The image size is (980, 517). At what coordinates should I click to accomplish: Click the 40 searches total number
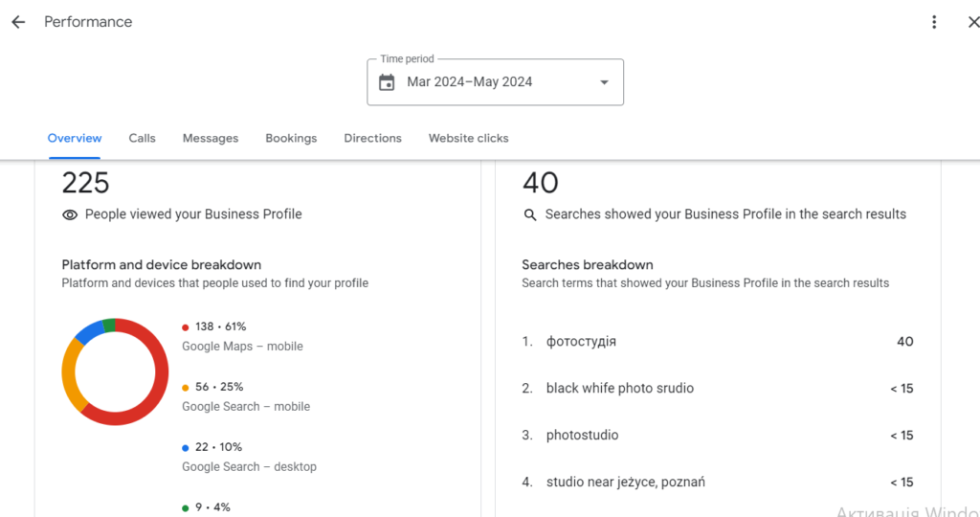540,183
